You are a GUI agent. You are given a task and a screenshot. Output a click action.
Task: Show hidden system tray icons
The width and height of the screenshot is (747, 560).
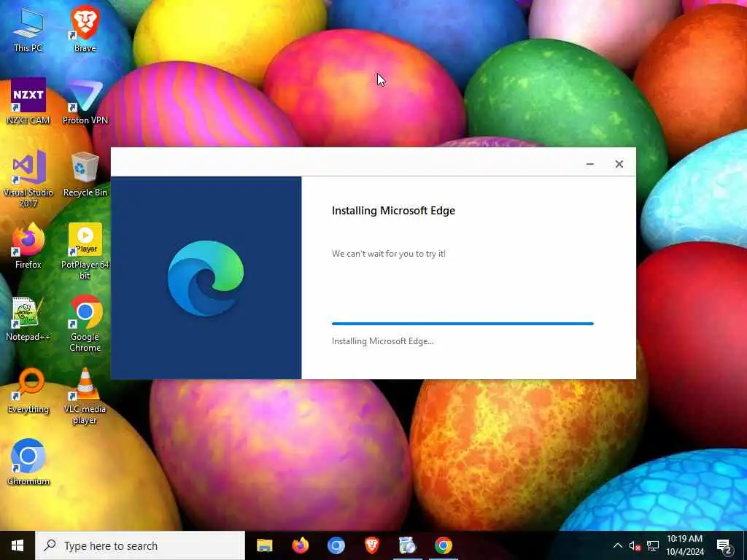617,545
